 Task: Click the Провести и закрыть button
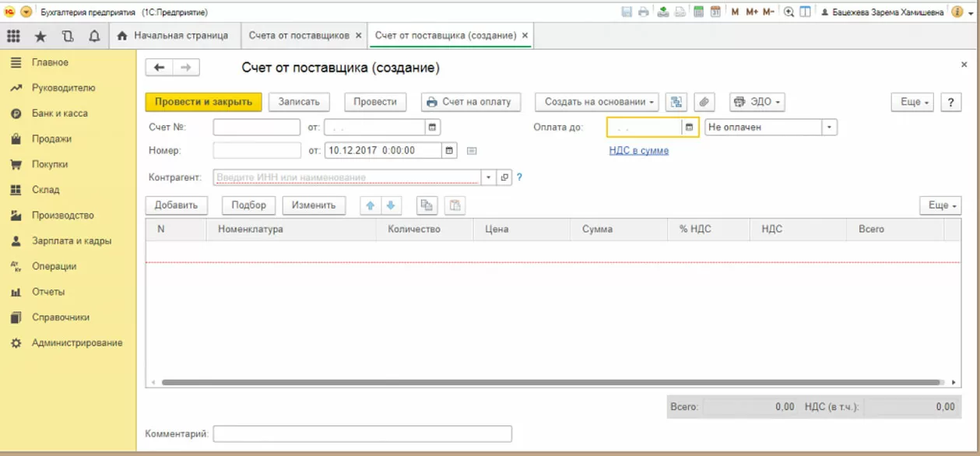point(203,102)
